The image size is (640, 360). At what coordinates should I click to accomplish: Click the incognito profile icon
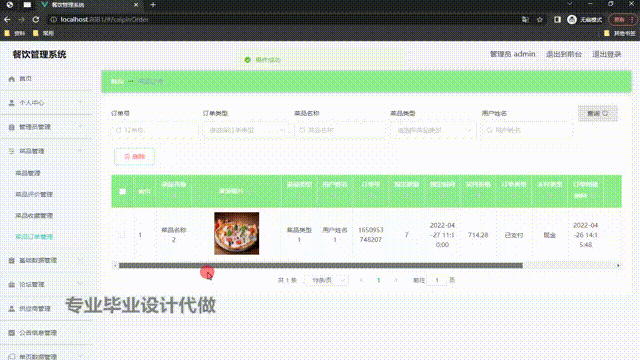pyautogui.click(x=572, y=20)
